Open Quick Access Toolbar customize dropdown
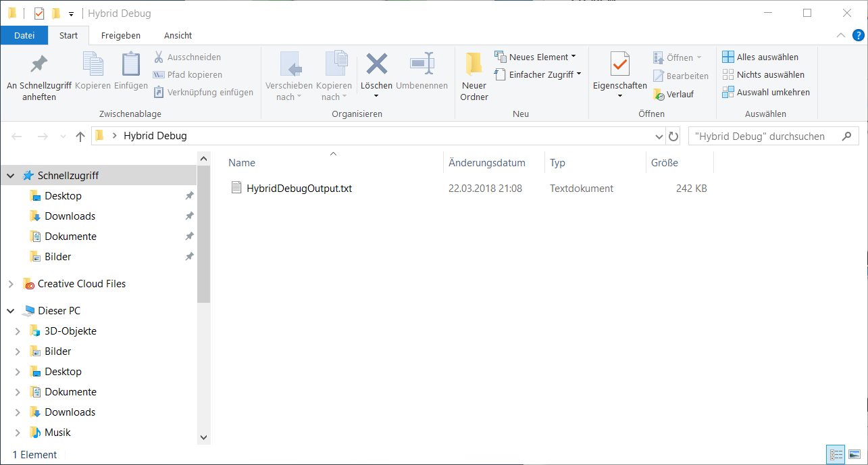The height and width of the screenshot is (465, 868). click(72, 14)
